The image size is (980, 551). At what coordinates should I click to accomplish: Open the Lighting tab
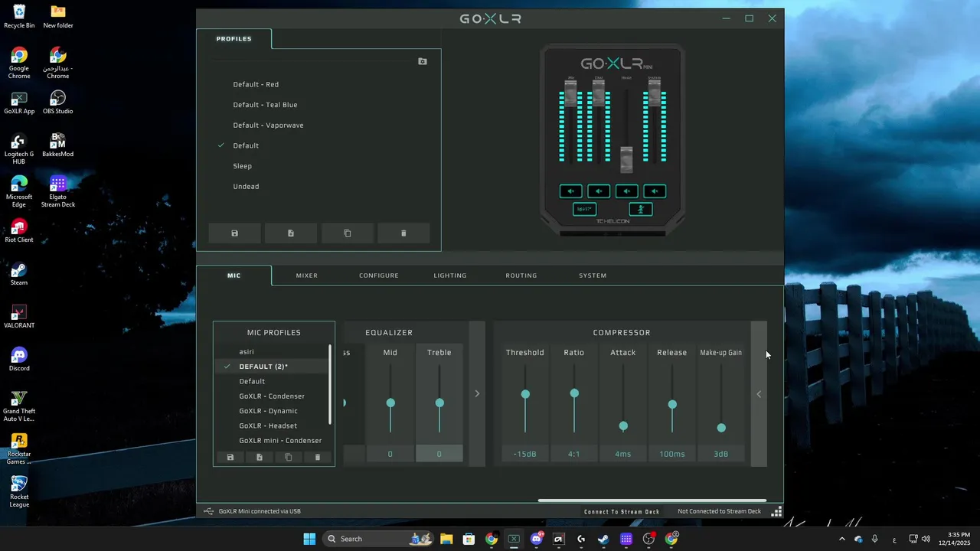tap(450, 275)
